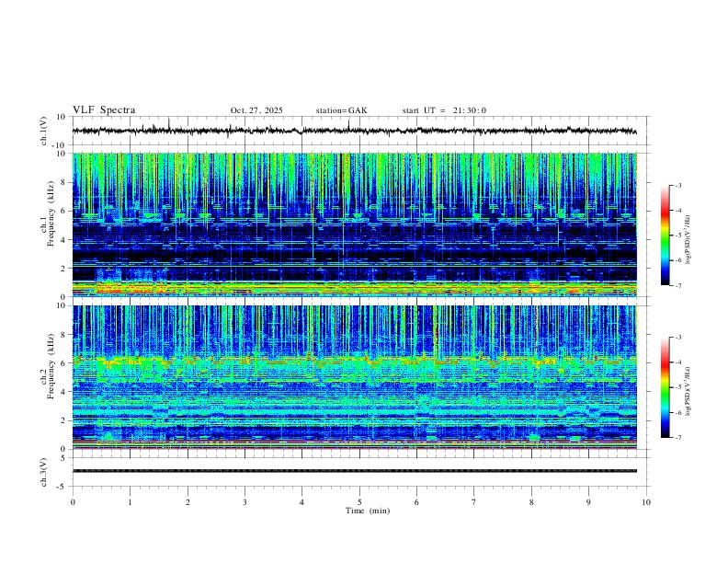Click the 'ch.3(V)' axis label
Image resolution: width=728 pixels, height=563 pixels.
click(x=44, y=473)
